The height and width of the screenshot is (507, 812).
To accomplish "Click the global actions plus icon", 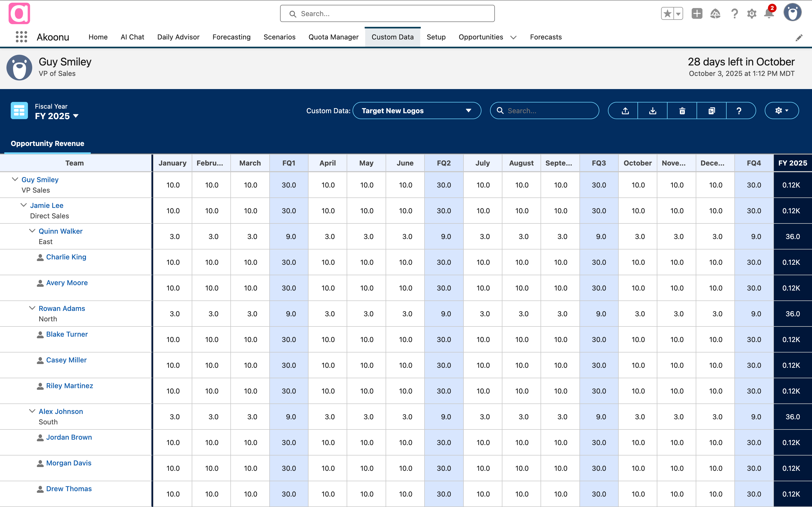I will point(697,13).
